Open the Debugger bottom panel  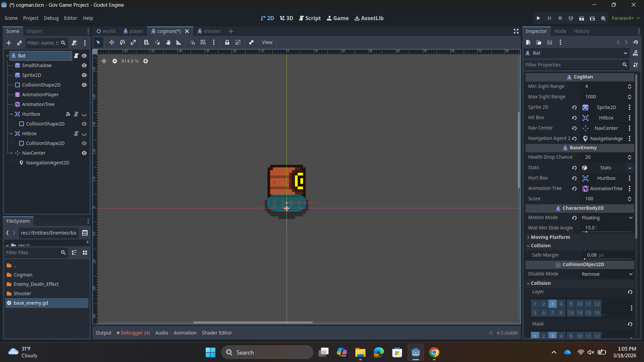click(133, 333)
